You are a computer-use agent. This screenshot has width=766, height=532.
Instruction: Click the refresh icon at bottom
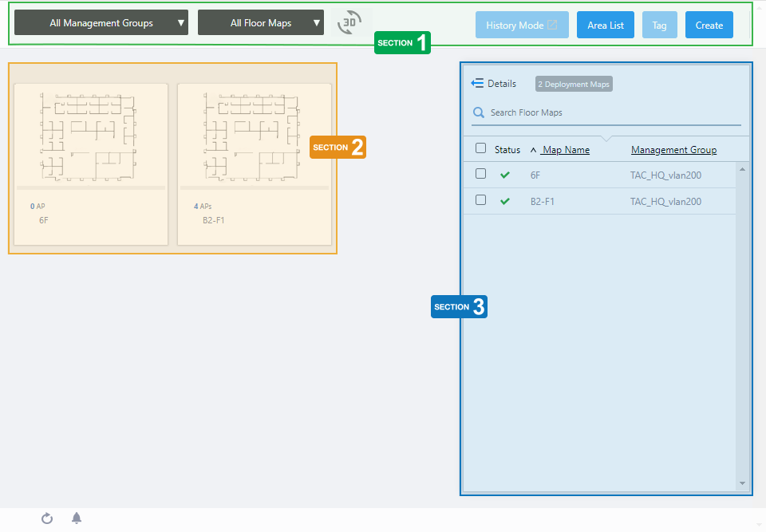[x=47, y=518]
